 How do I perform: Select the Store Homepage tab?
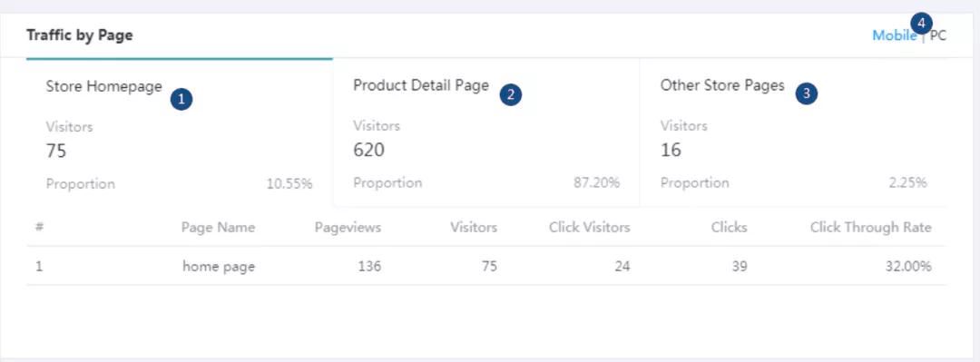pos(180,132)
